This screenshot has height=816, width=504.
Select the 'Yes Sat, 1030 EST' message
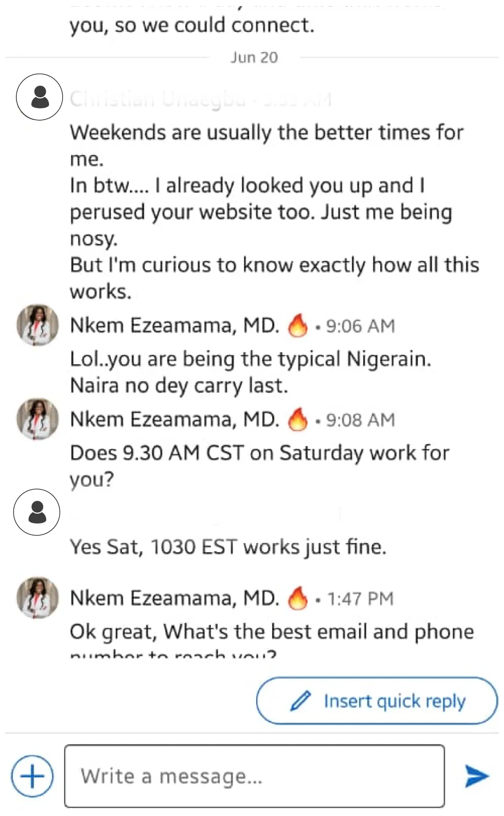228,547
